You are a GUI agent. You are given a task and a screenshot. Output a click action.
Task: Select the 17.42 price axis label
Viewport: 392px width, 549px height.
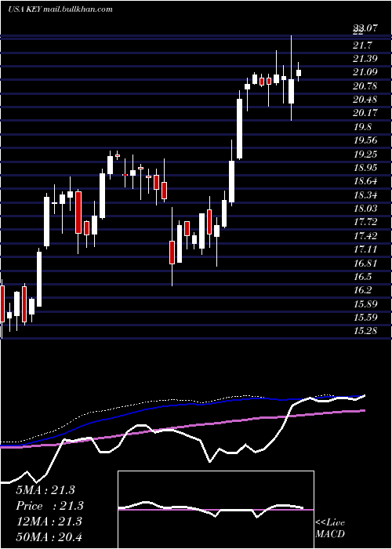tap(365, 236)
